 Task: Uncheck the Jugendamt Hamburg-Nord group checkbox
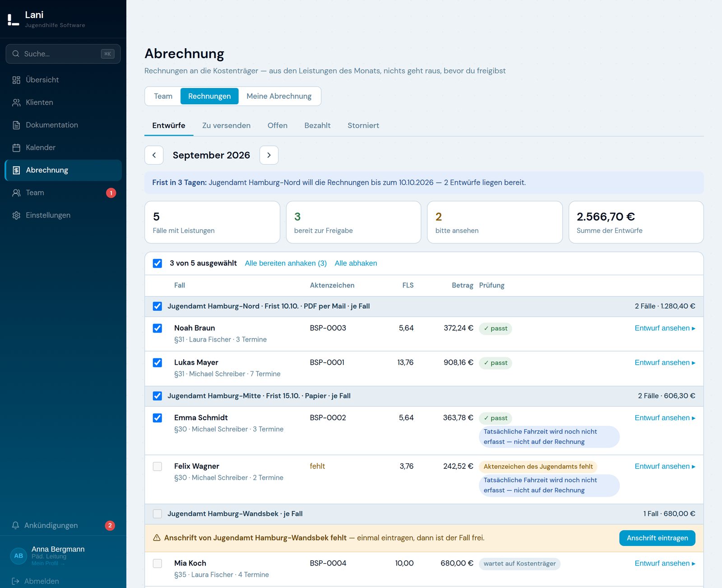point(157,306)
